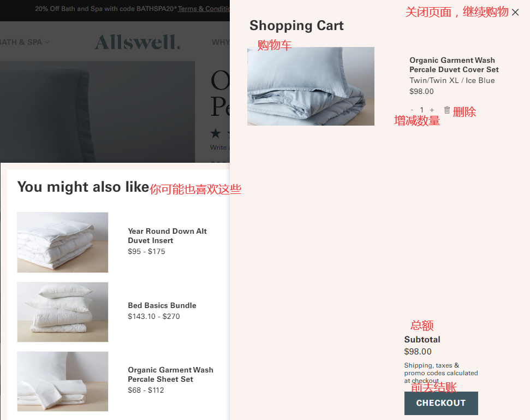
Task: Click the quantity value 1 field
Action: coord(421,110)
